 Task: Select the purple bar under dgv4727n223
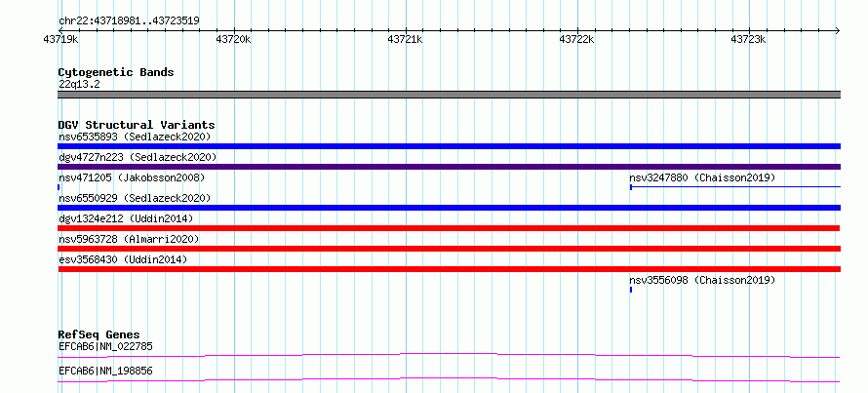[x=449, y=167]
